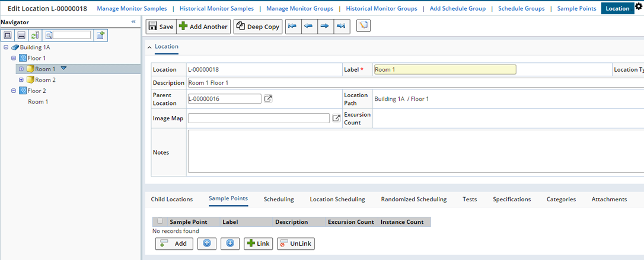644x260 pixels.
Task: Collapse the Navigator panel
Action: [x=133, y=22]
